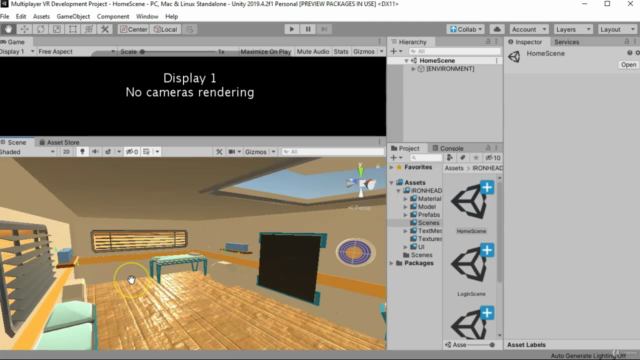Open the Collab dropdown
The height and width of the screenshot is (360, 640).
click(466, 29)
